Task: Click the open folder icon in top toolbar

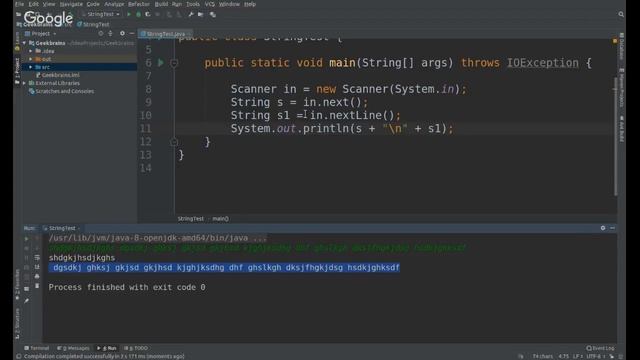Action: pyautogui.click(x=18, y=14)
